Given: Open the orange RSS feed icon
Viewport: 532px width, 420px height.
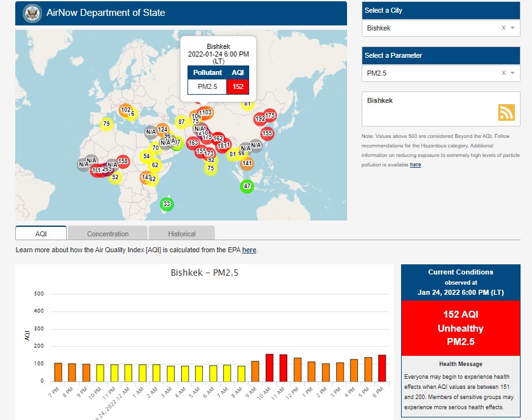Looking at the screenshot, I should coord(506,112).
